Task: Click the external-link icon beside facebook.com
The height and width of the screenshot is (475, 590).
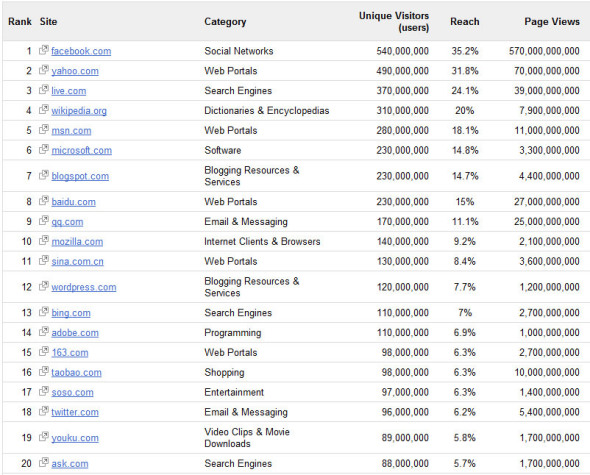Action: (44, 50)
